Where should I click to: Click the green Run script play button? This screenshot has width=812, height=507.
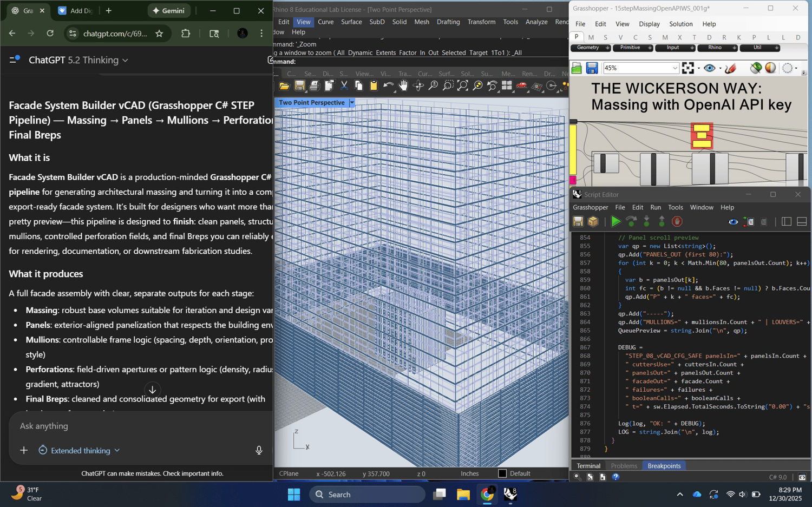tap(615, 221)
